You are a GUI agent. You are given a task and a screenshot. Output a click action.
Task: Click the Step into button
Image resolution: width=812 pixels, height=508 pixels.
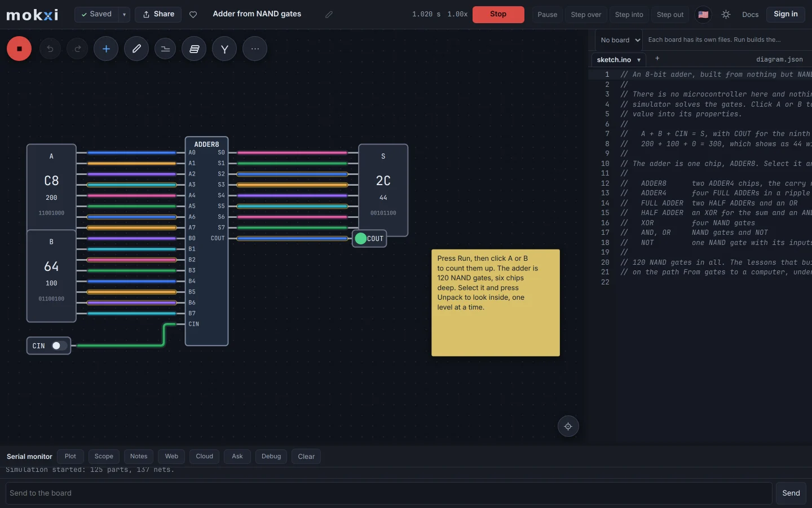[629, 15]
